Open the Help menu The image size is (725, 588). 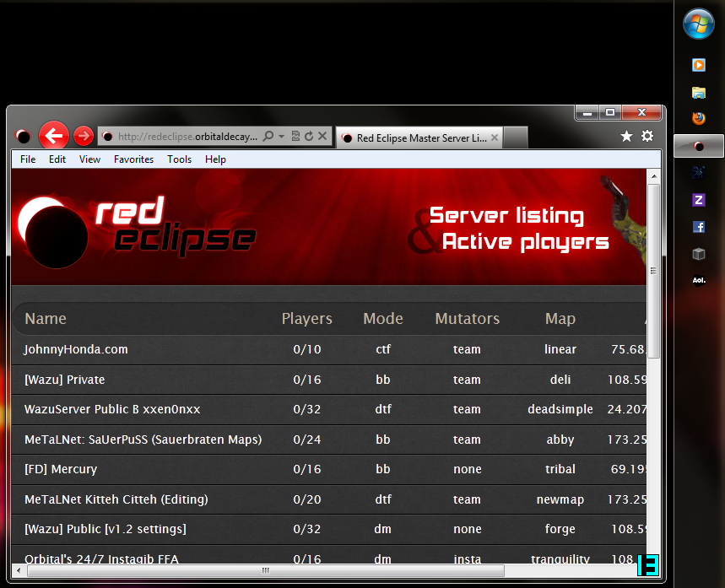(x=215, y=159)
